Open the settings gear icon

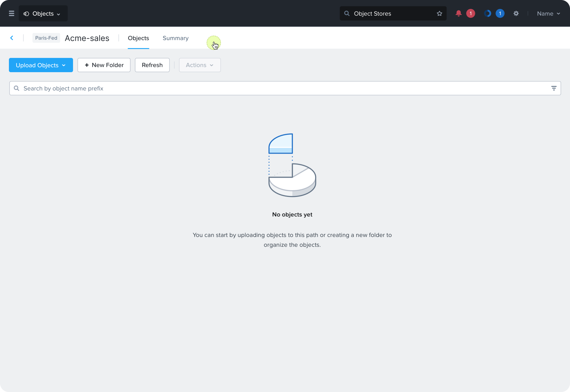tap(516, 13)
